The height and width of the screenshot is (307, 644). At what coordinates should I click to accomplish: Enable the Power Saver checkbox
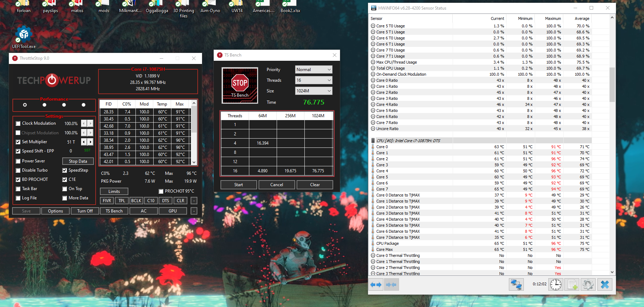pyautogui.click(x=18, y=161)
